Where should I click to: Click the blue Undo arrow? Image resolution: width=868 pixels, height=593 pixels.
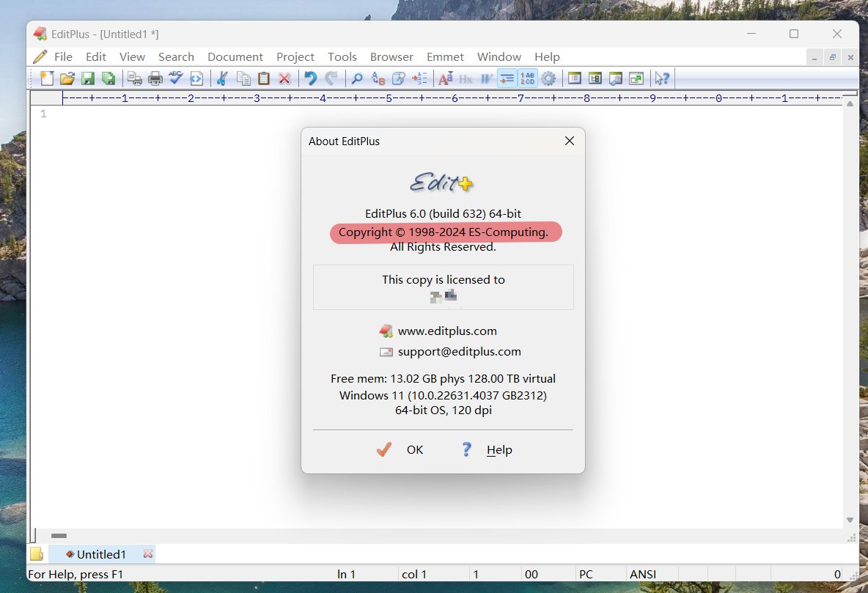pos(311,78)
